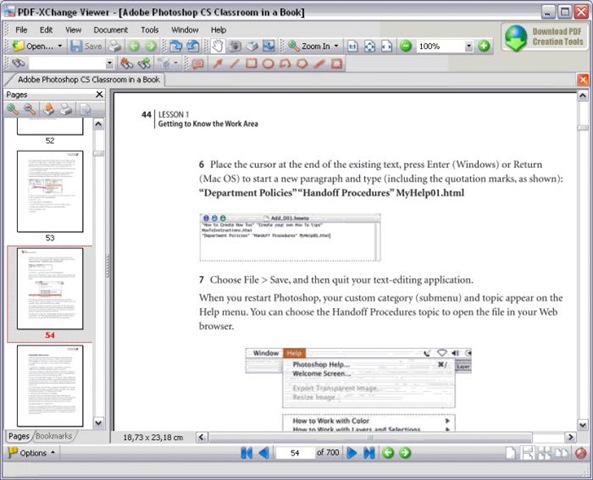Set view to Actual Size 1:1
Viewport: 593px width, 480px height.
[x=352, y=46]
